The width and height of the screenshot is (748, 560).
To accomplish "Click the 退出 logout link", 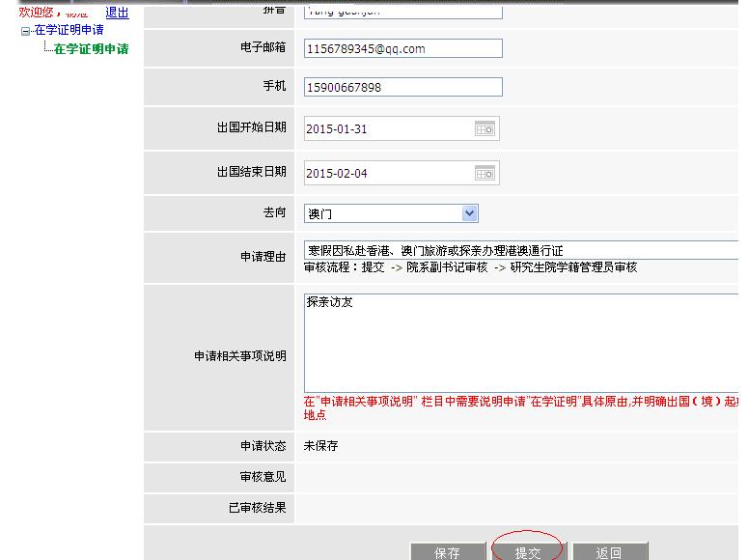I will [117, 13].
